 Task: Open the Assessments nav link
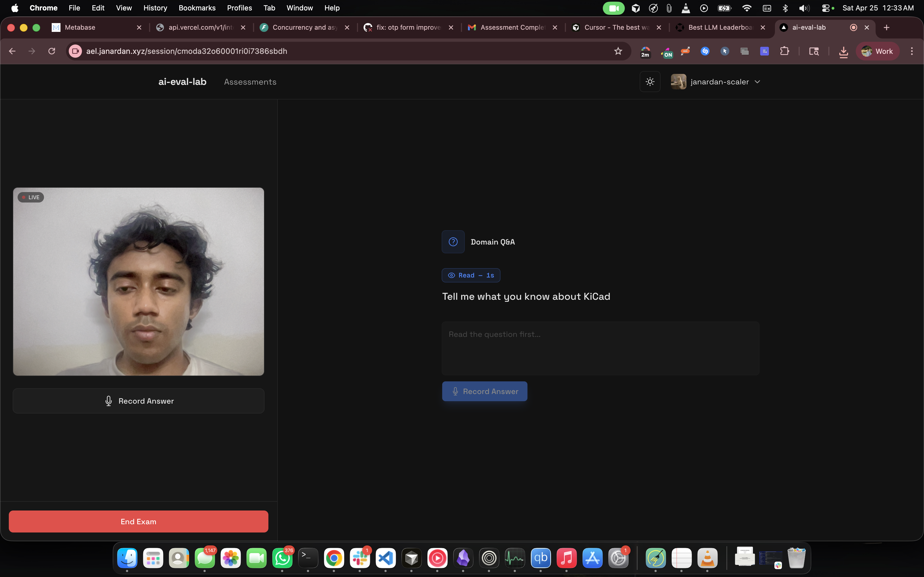250,82
